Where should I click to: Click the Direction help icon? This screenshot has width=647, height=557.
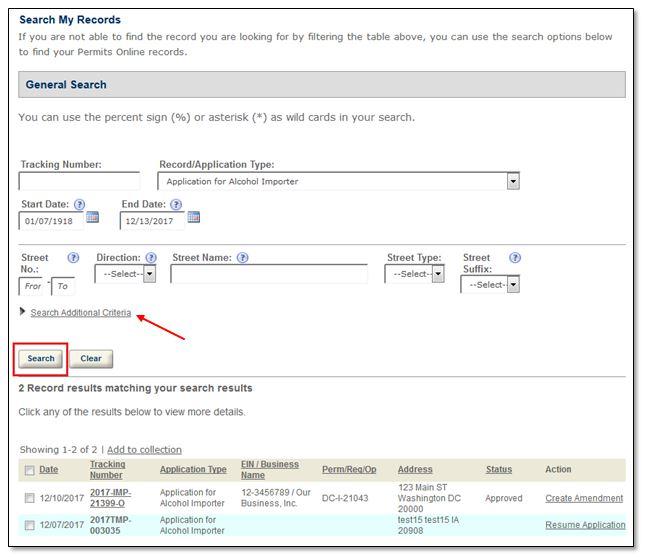150,258
